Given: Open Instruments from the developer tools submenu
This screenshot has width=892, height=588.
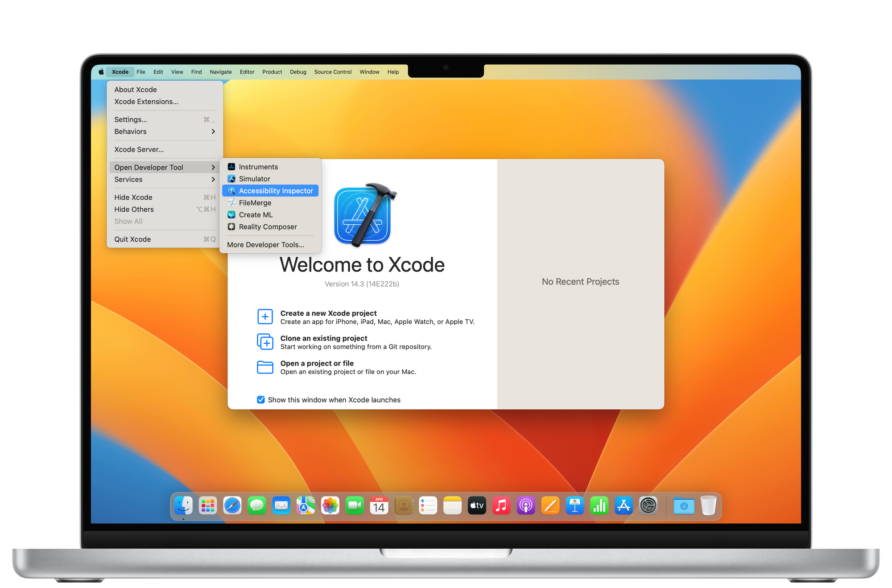Looking at the screenshot, I should point(258,167).
